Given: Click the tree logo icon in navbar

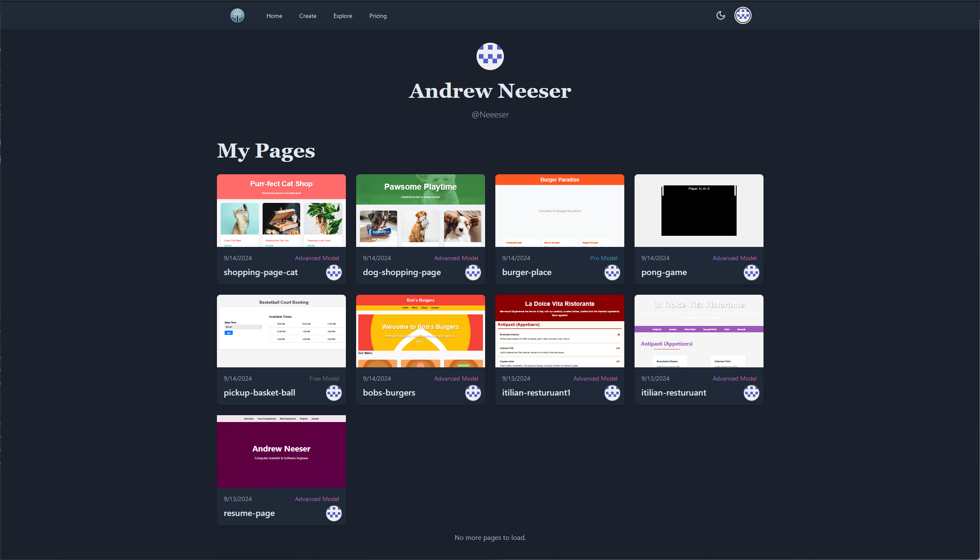Looking at the screenshot, I should point(237,16).
